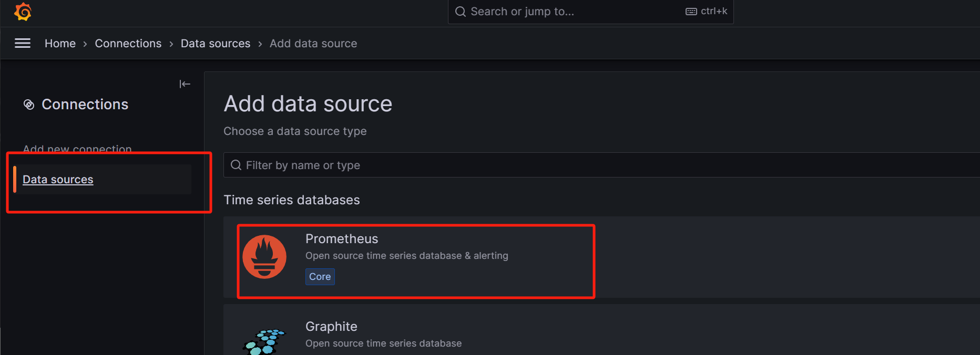Image resolution: width=980 pixels, height=355 pixels.
Task: Collapse the Connections sidebar panel
Action: pos(185,84)
